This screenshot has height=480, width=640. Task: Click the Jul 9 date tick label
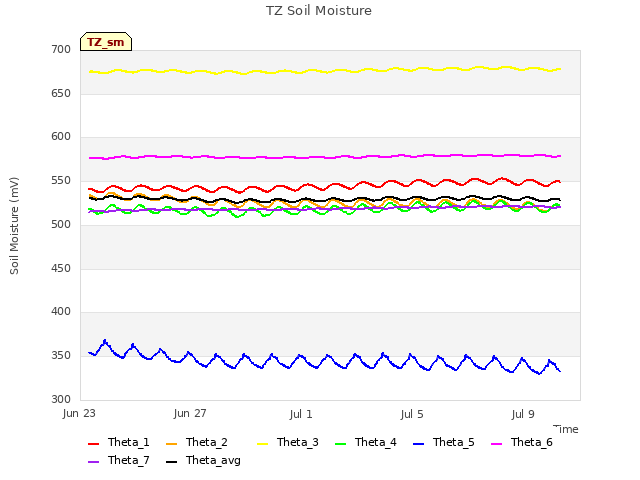click(523, 414)
